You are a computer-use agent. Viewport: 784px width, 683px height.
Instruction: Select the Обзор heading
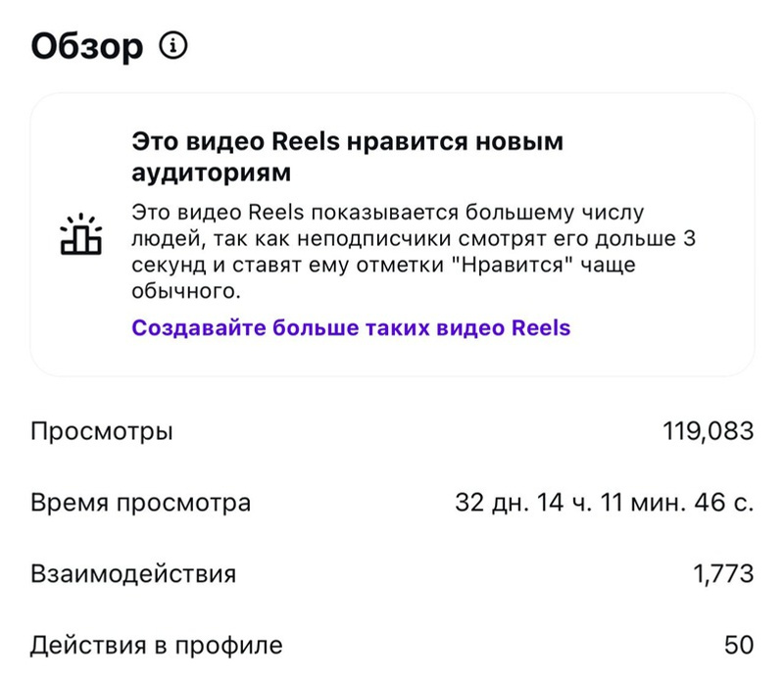pyautogui.click(x=87, y=46)
